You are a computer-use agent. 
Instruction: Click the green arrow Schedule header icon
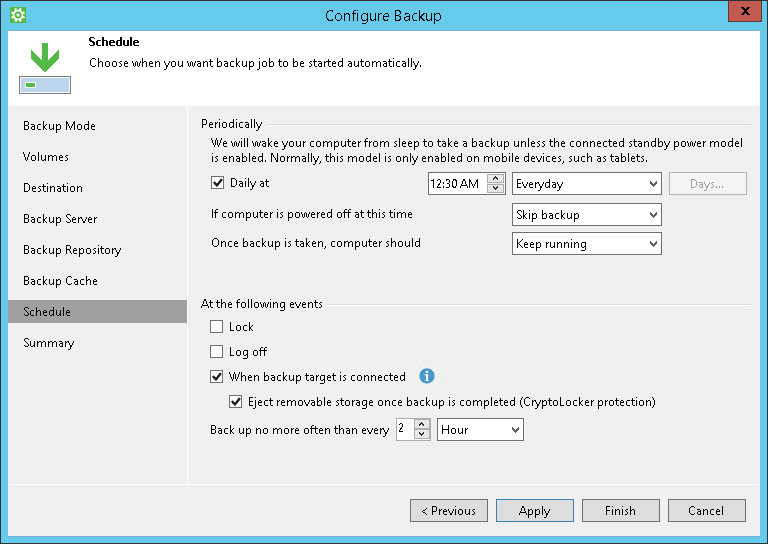click(44, 69)
